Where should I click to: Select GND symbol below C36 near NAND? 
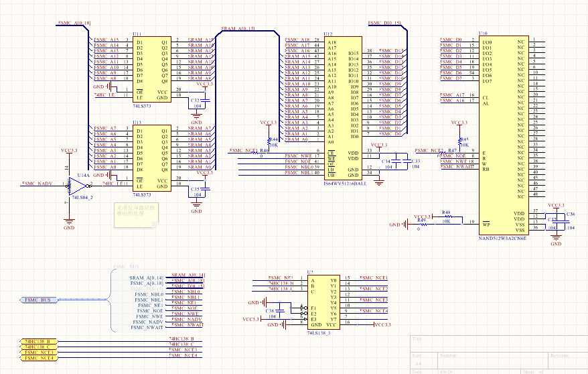[556, 239]
